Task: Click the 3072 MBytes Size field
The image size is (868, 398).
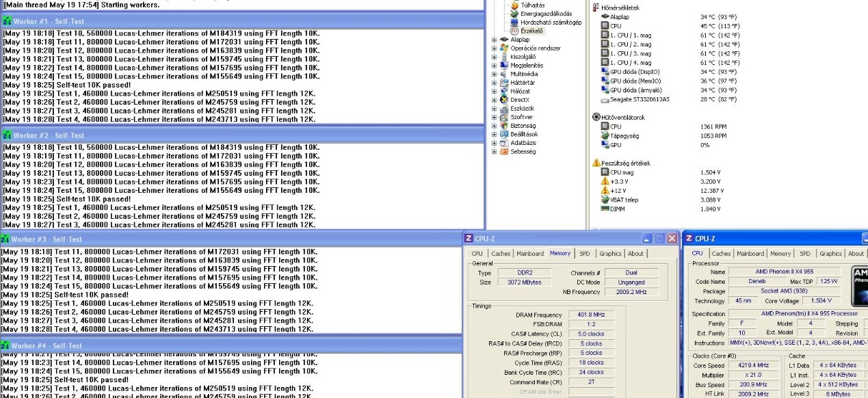Action: click(524, 282)
